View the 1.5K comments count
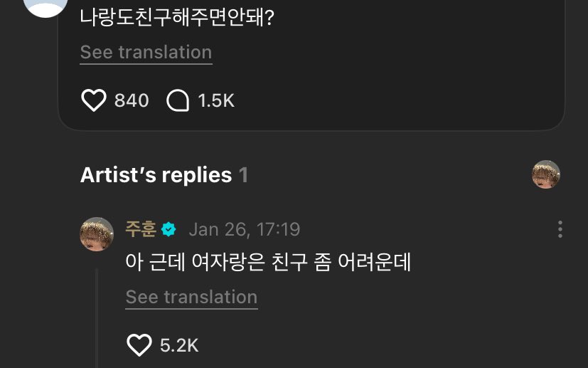 coord(216,100)
